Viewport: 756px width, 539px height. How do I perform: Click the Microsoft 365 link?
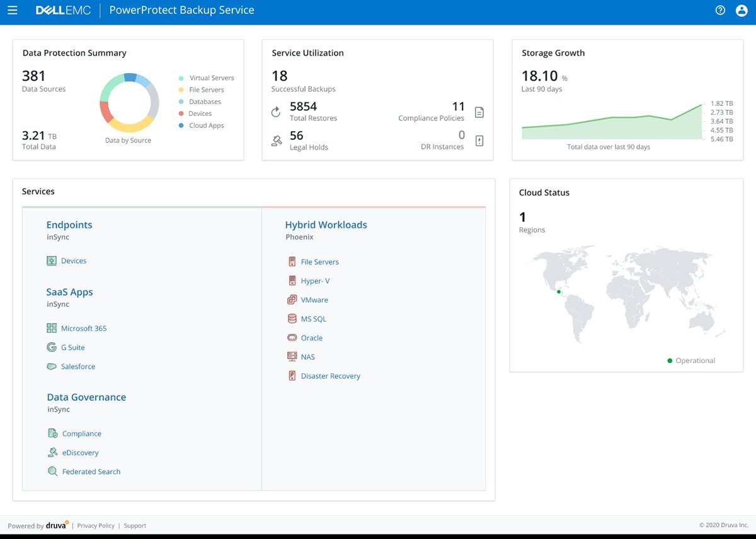tap(84, 328)
